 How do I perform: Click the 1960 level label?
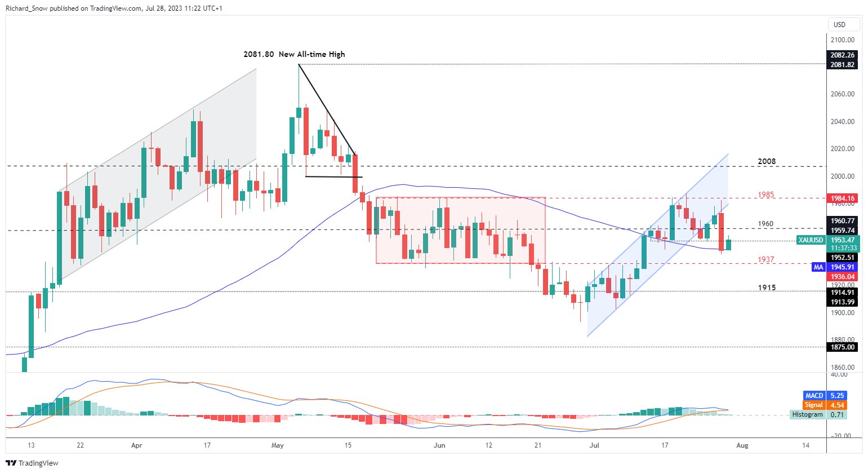765,224
